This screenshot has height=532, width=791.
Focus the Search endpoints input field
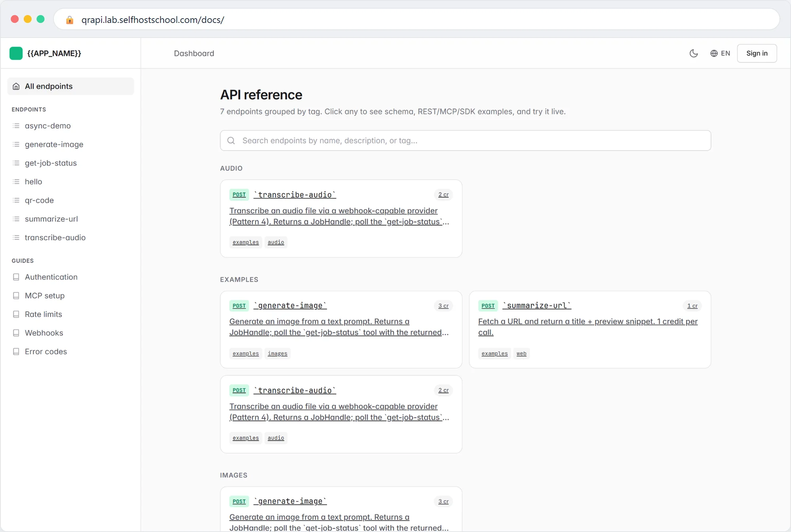(466, 140)
